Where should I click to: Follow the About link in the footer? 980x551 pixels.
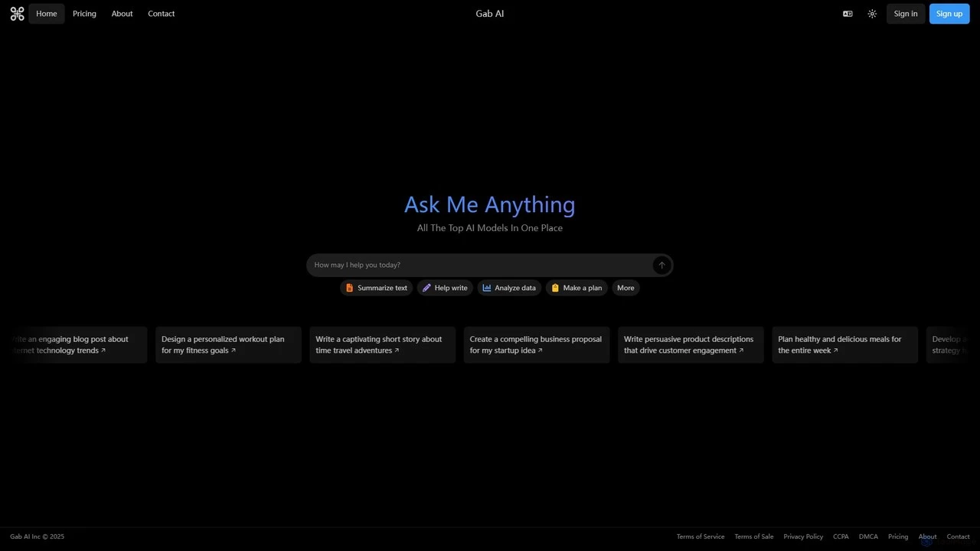(928, 536)
